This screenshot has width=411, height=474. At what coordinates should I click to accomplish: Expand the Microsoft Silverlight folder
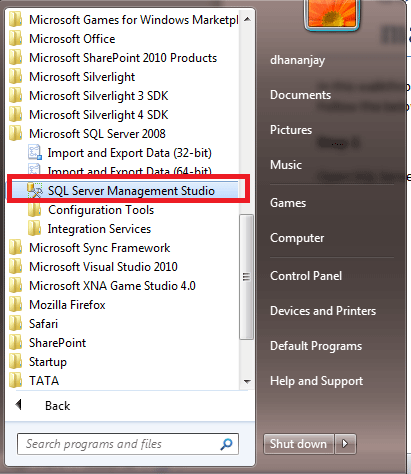[x=82, y=77]
